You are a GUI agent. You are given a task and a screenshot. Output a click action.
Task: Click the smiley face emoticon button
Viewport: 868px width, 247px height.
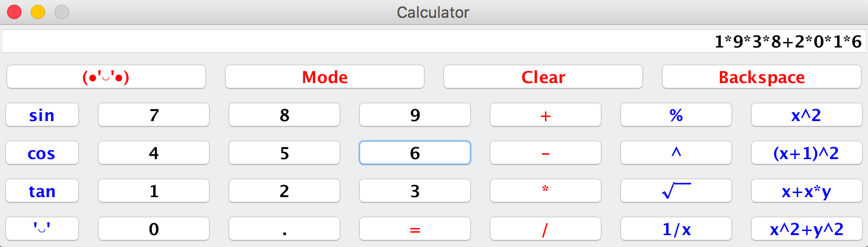[x=106, y=77]
